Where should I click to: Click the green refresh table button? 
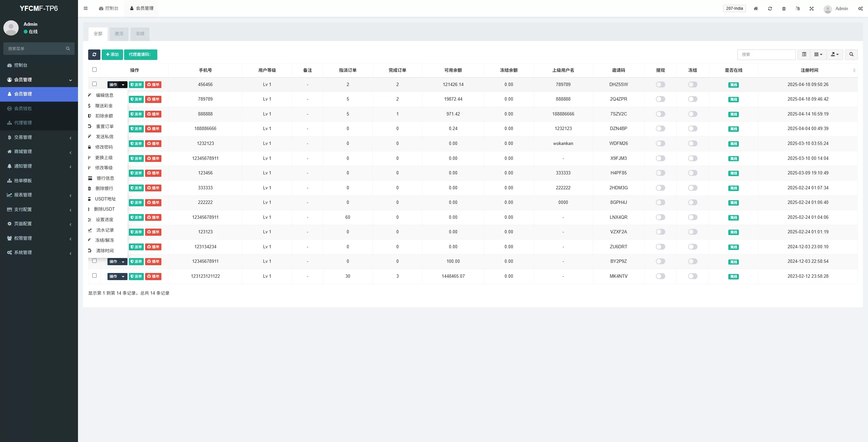pyautogui.click(x=94, y=55)
